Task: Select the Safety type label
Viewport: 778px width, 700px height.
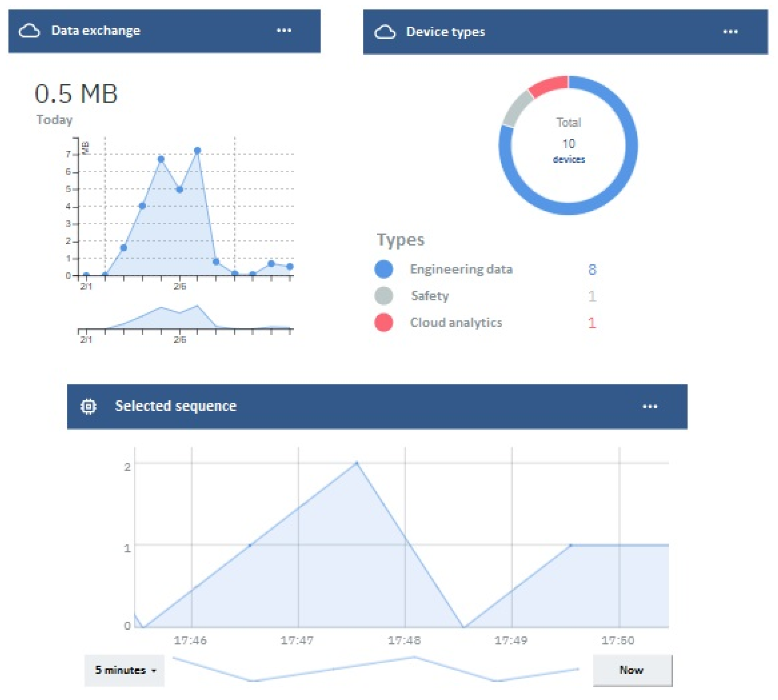Action: pos(429,296)
